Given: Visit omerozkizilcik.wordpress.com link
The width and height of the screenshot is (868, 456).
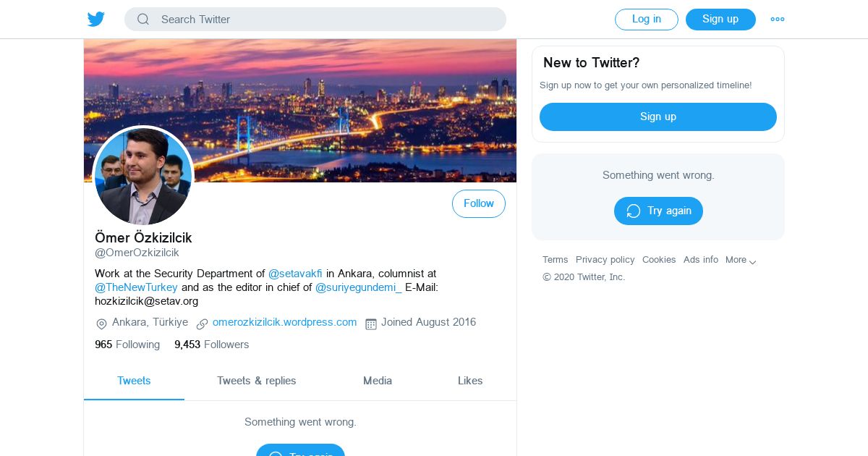Looking at the screenshot, I should pos(284,322).
